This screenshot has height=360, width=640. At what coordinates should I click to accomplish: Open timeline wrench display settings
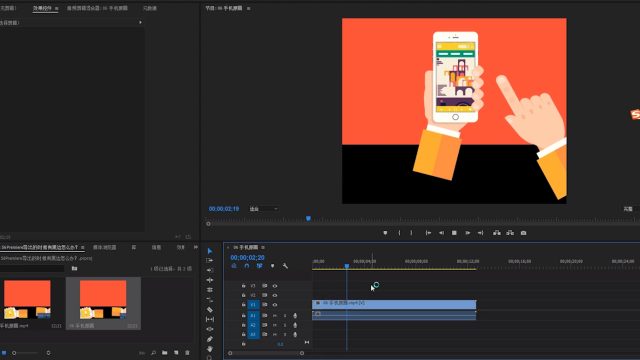click(285, 266)
